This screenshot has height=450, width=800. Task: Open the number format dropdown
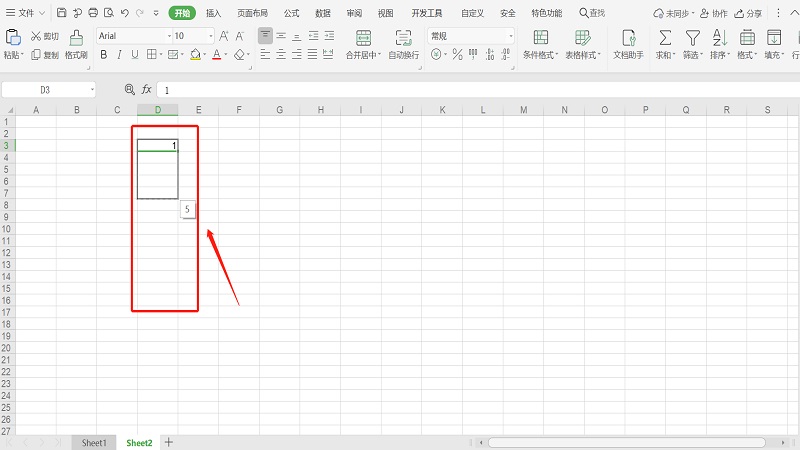(x=510, y=36)
